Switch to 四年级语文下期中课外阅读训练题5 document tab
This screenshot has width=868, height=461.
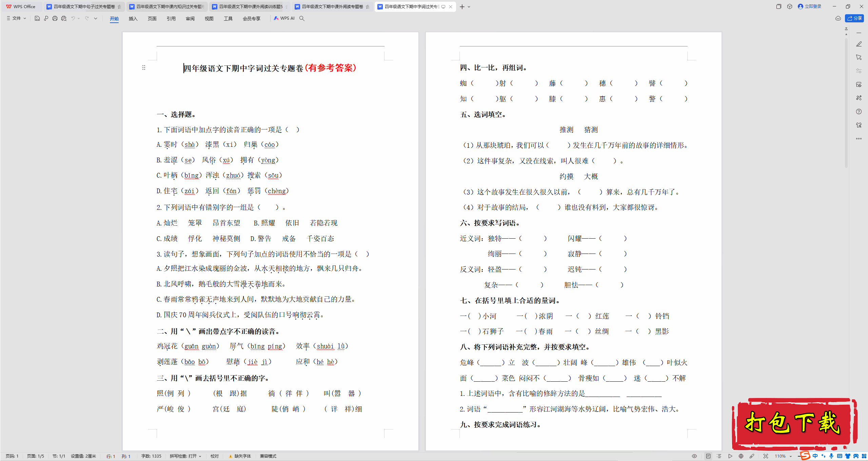250,6
